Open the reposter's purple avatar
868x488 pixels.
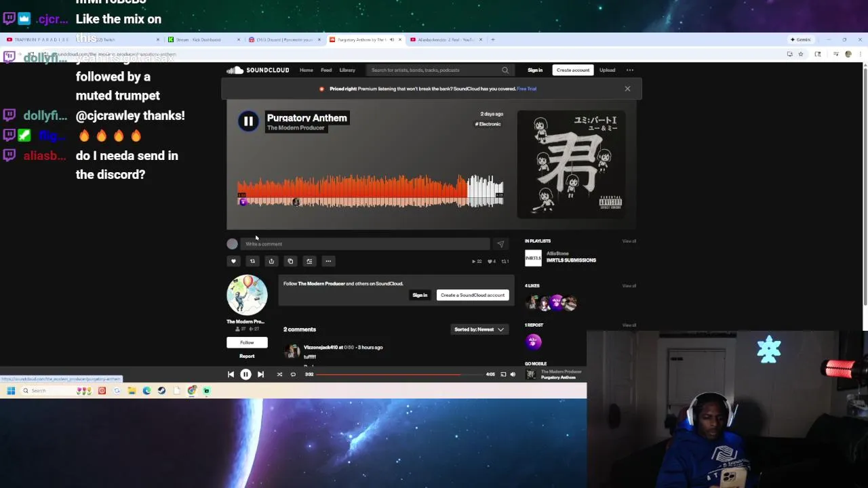[x=533, y=342]
